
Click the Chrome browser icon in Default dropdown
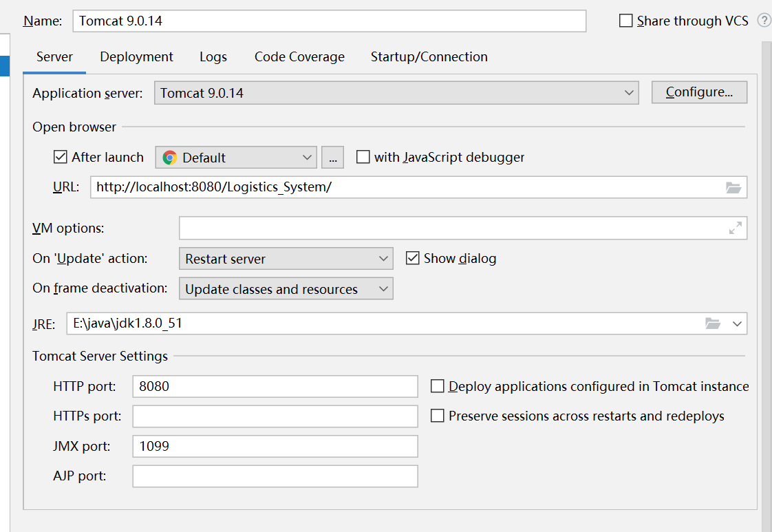point(170,158)
